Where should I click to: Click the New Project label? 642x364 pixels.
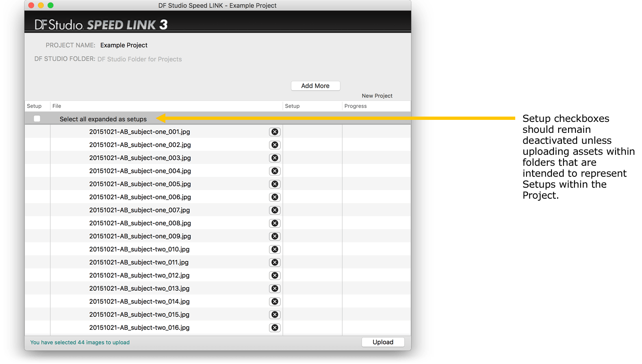[377, 96]
